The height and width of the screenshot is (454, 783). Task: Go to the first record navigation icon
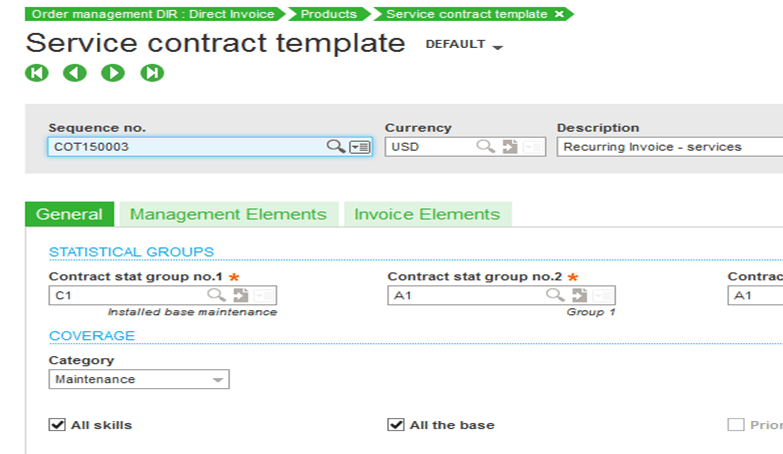click(37, 73)
